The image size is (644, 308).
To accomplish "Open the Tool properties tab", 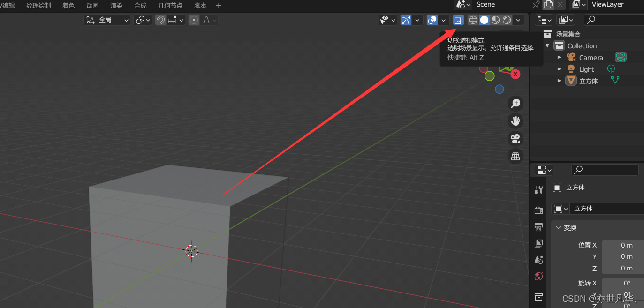I will (538, 190).
